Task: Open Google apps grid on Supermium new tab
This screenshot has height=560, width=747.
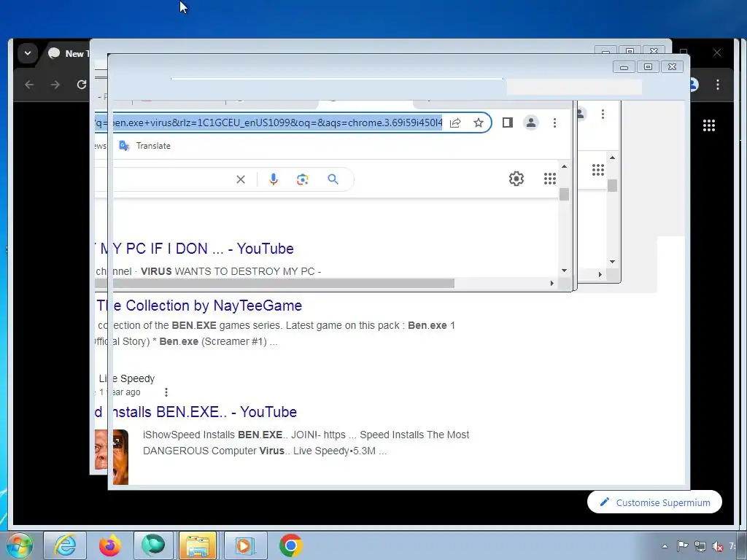Action: (709, 125)
